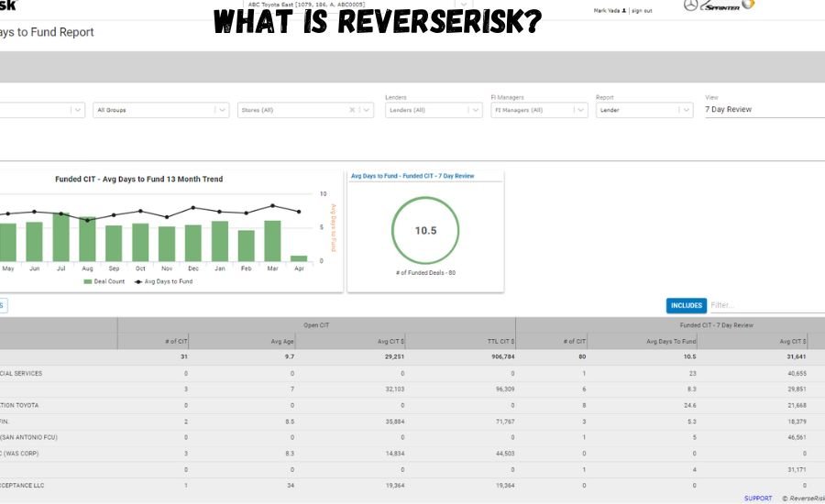
Task: Sort by Open CIT # of CIT column
Action: [176, 342]
